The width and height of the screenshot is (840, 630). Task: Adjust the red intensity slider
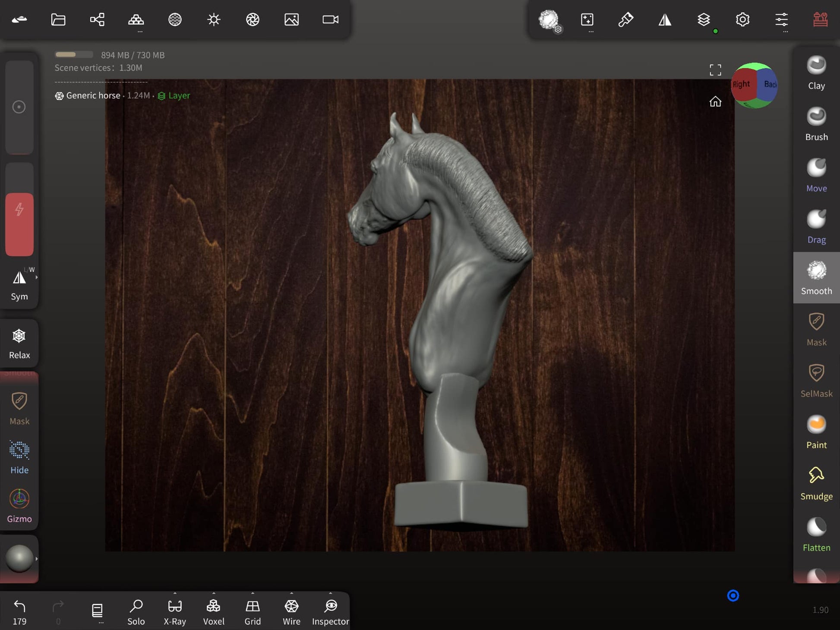[x=19, y=224]
